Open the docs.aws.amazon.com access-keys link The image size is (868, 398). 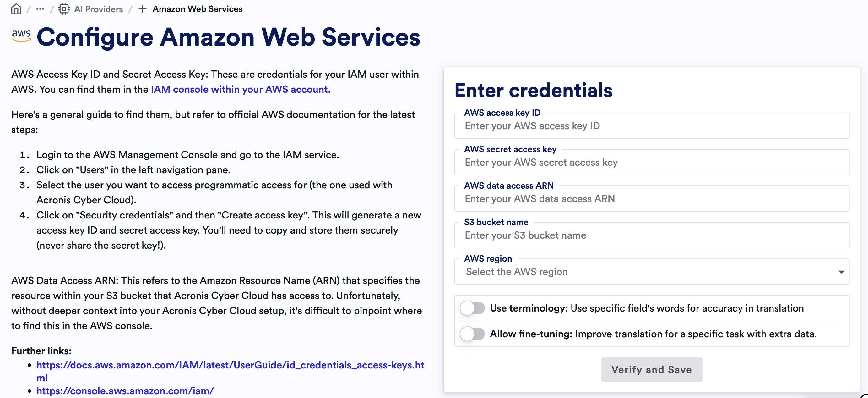point(230,365)
